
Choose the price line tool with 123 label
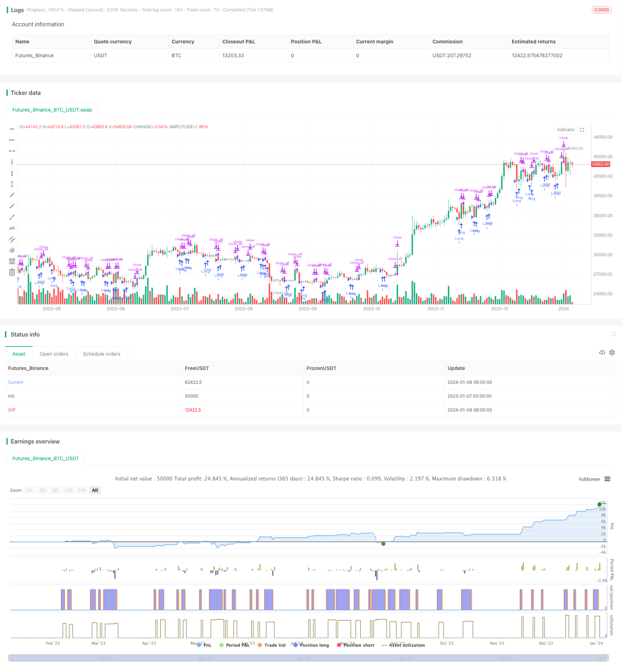pos(12,228)
